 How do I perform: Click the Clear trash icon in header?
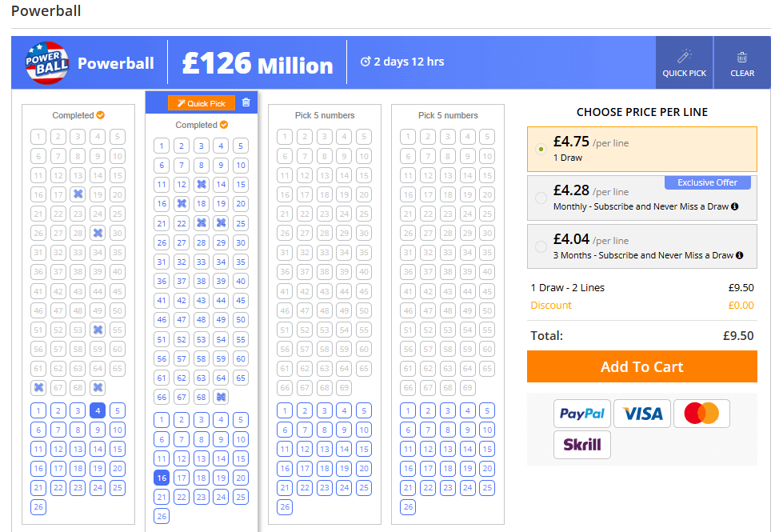coord(742,58)
